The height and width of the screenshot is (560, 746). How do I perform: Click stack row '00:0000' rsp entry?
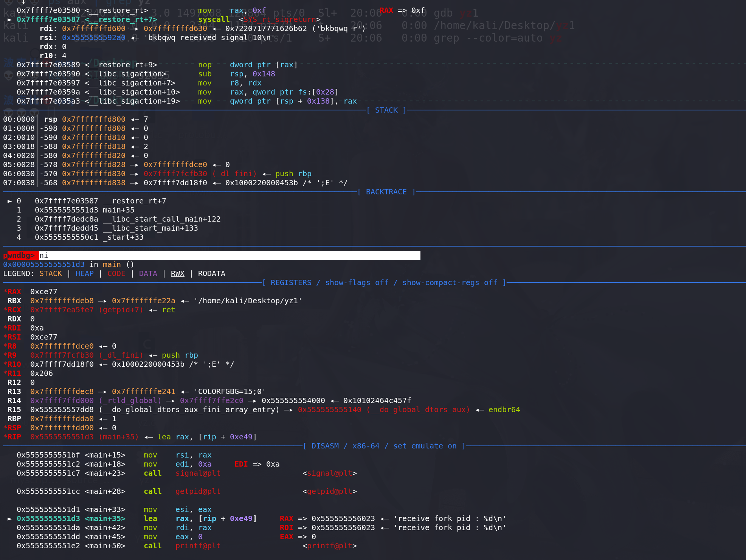click(x=76, y=119)
